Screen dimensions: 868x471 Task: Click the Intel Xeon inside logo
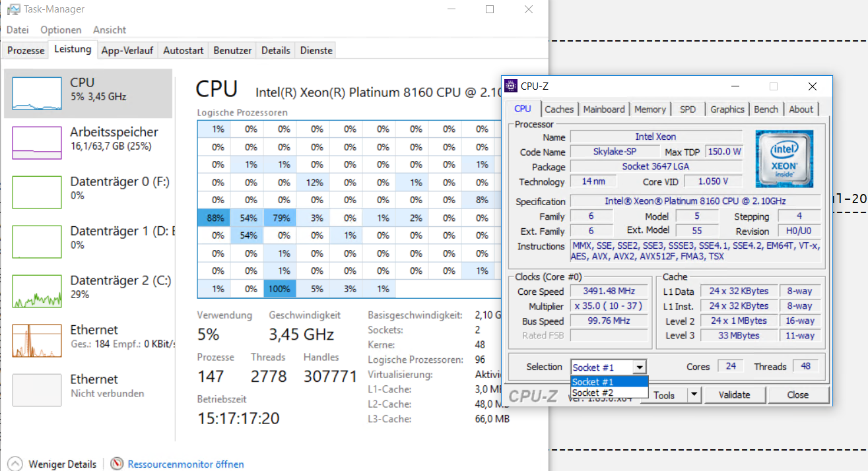(784, 158)
